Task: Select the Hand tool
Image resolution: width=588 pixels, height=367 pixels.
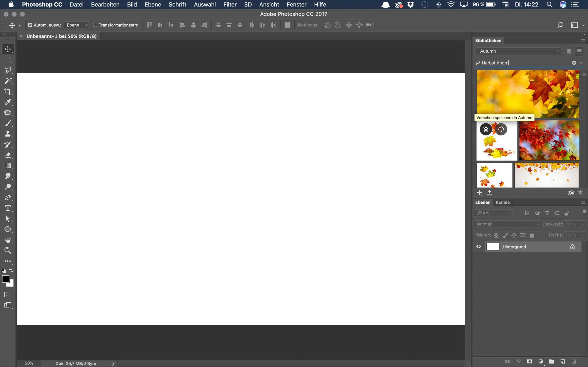Action: point(8,240)
